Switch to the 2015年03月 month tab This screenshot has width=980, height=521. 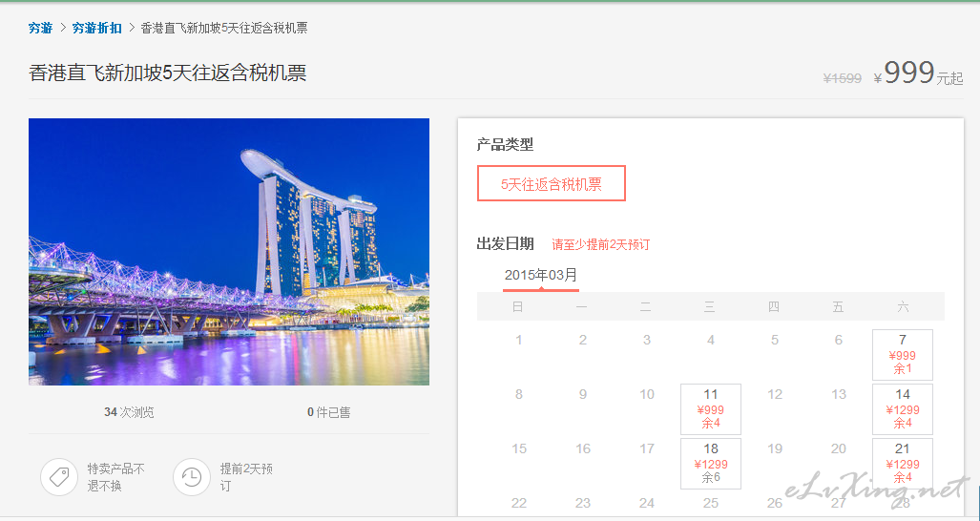(x=541, y=276)
